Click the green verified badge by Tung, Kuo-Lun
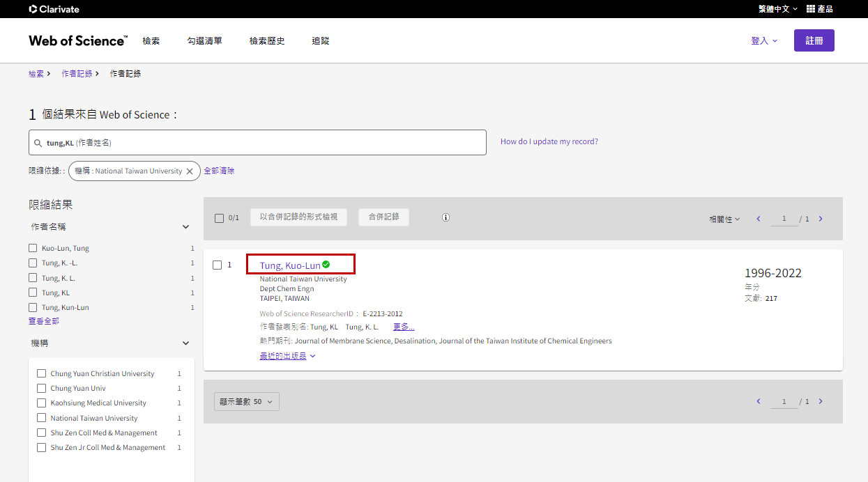The image size is (868, 482). 326,265
